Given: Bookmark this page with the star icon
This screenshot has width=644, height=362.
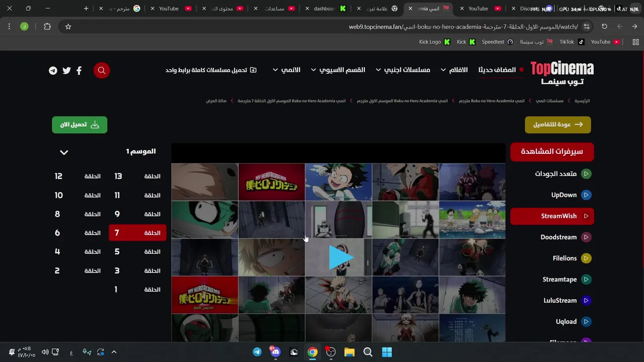Looking at the screenshot, I should [68, 27].
